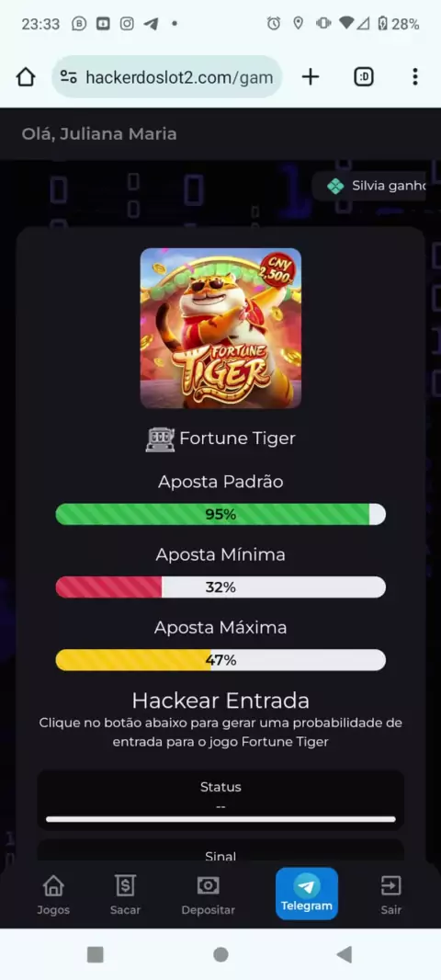Open the browser three-dot menu
The height and width of the screenshot is (980, 441).
pos(414,77)
